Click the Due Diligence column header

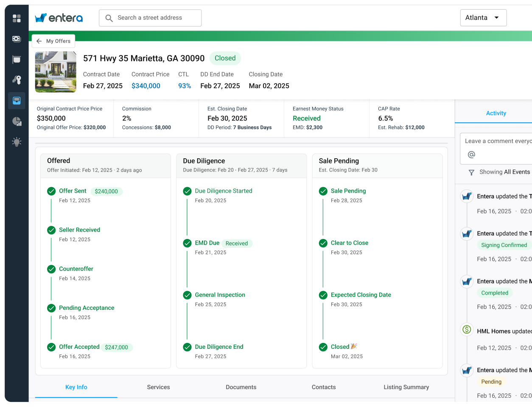pos(241,166)
